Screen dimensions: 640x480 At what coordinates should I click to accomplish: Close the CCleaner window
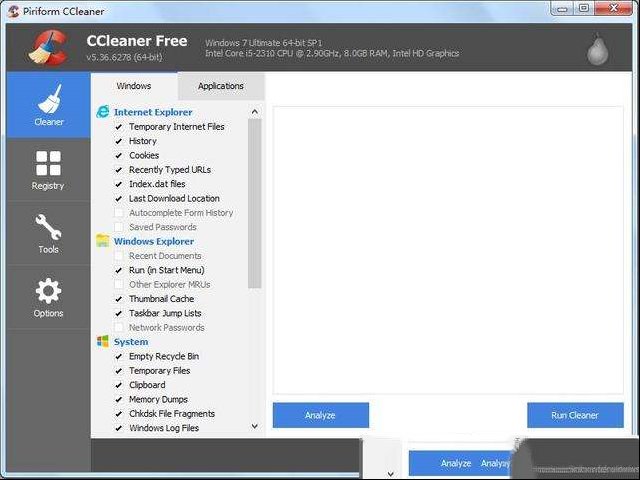pyautogui.click(x=613, y=9)
